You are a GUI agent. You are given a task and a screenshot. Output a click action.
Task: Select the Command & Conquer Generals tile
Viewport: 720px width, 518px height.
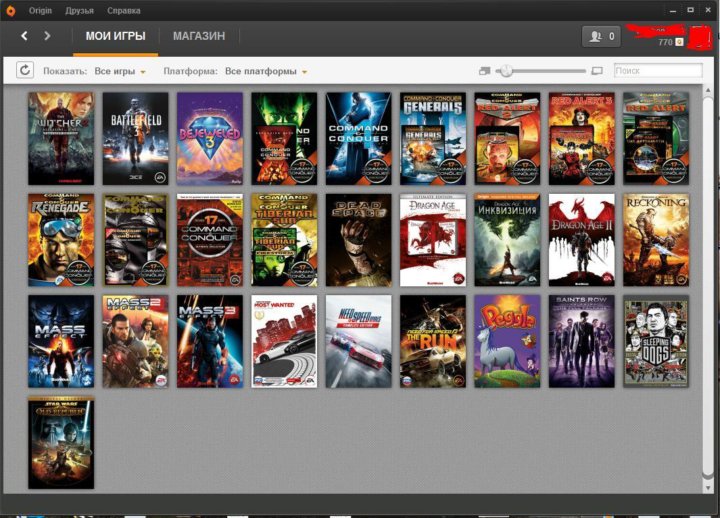tap(433, 139)
